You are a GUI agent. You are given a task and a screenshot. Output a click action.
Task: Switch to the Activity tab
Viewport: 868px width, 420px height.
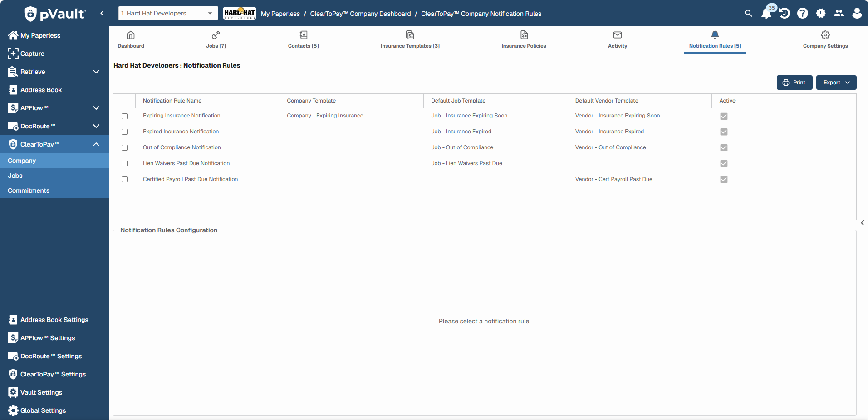pyautogui.click(x=618, y=40)
